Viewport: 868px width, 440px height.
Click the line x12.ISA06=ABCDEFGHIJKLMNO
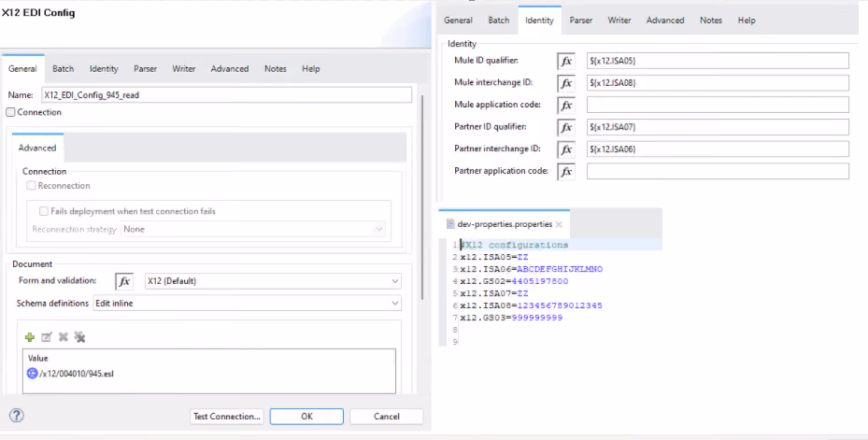click(532, 269)
